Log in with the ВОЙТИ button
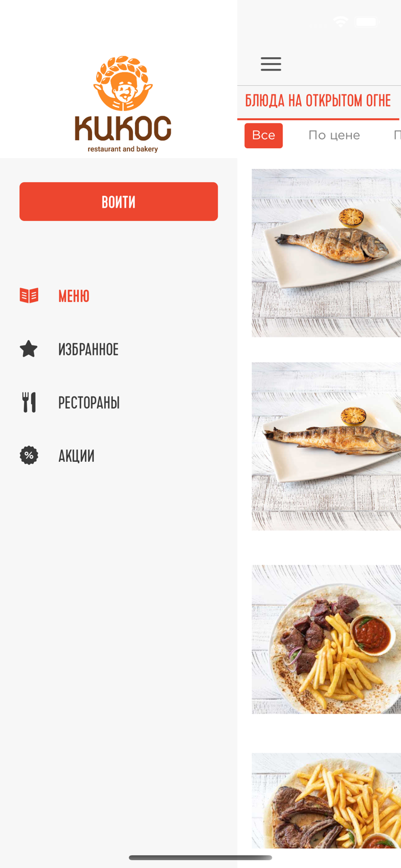 [x=119, y=201]
